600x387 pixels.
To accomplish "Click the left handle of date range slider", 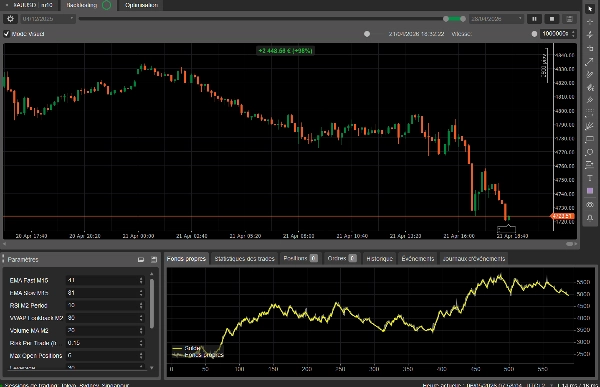I will coord(446,19).
